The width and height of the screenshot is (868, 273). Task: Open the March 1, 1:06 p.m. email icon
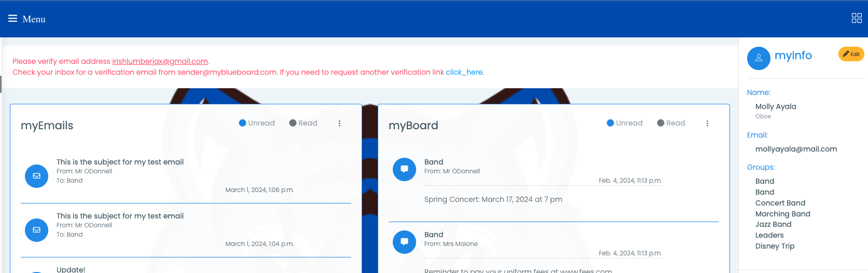click(36, 176)
